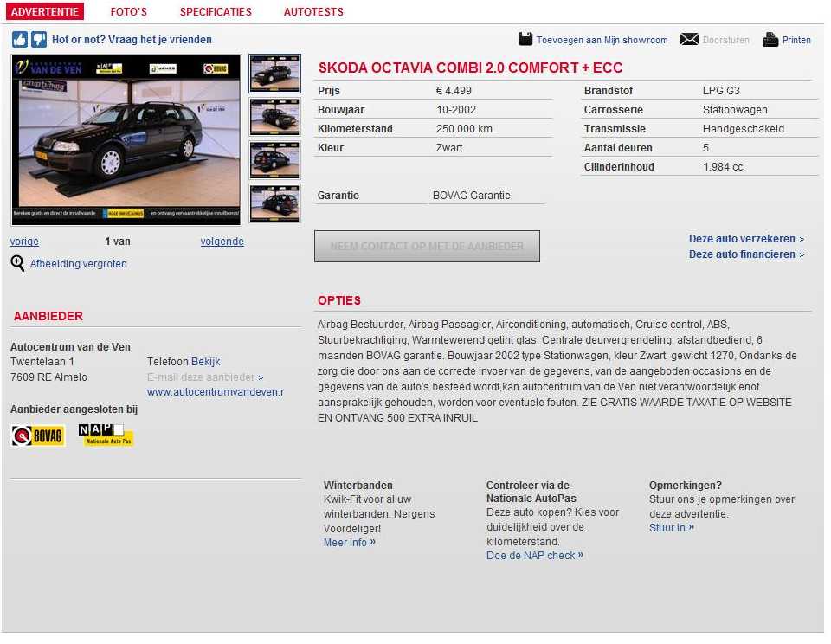The image size is (831, 644).
Task: Click the address line 'Twentelaan 1'
Action: [x=42, y=362]
